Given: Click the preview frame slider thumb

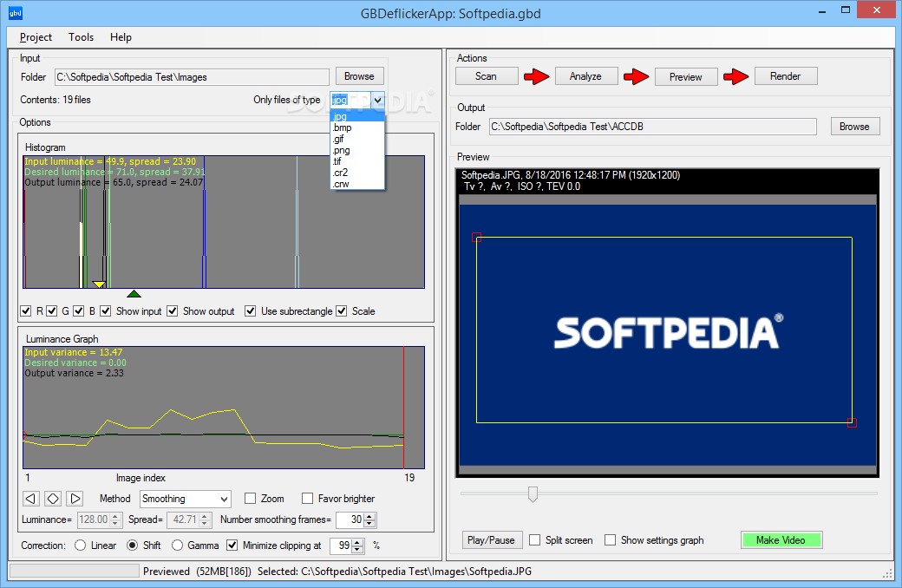Looking at the screenshot, I should click(x=533, y=493).
